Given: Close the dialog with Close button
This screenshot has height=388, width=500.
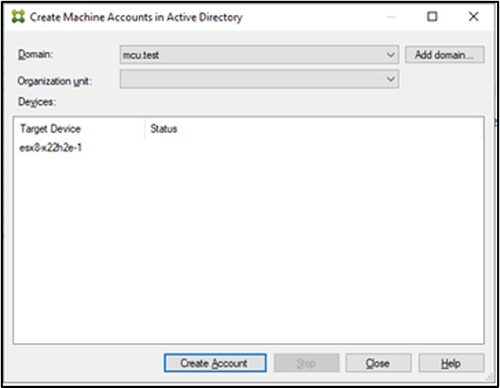Looking at the screenshot, I should coord(378,363).
